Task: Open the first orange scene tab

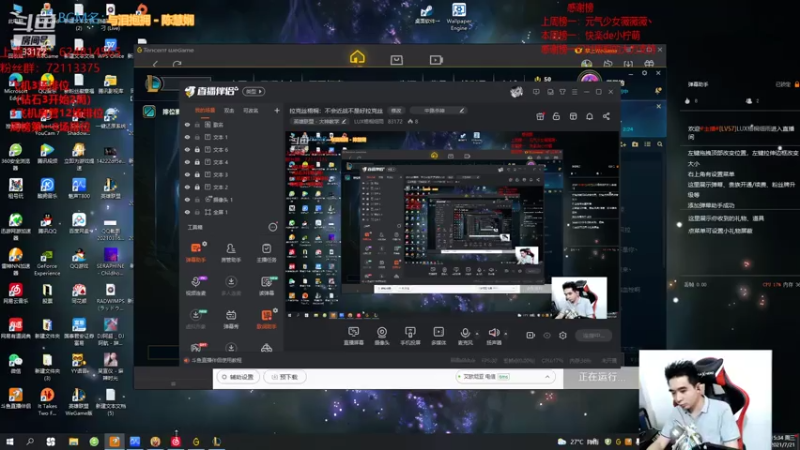Action: (205, 110)
